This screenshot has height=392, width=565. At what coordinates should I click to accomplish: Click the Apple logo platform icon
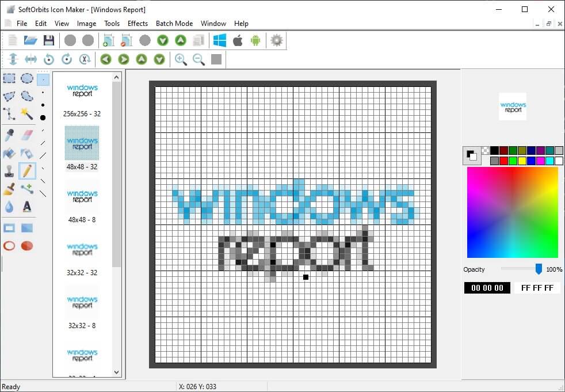(x=238, y=40)
